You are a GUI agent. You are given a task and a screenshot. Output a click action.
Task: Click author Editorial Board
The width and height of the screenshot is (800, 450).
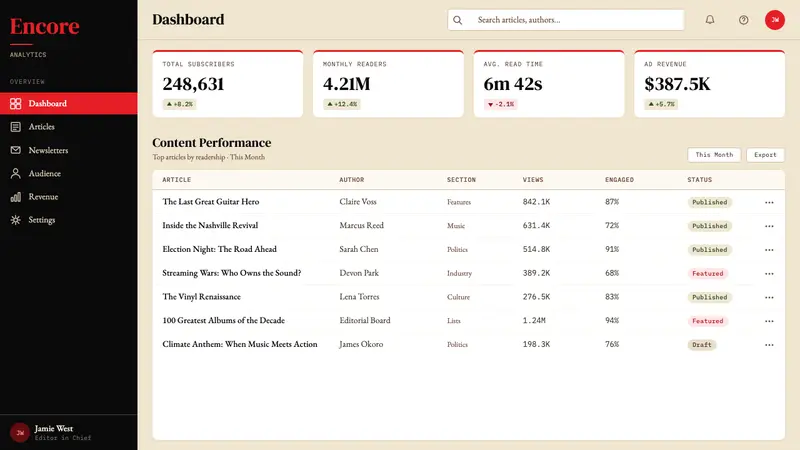(365, 320)
